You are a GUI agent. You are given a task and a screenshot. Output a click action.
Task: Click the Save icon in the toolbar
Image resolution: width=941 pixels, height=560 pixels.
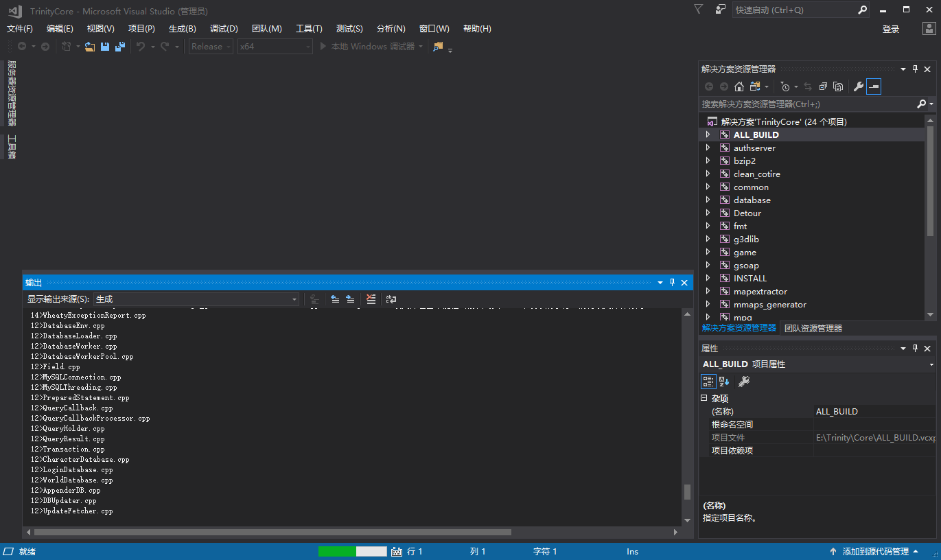click(105, 47)
